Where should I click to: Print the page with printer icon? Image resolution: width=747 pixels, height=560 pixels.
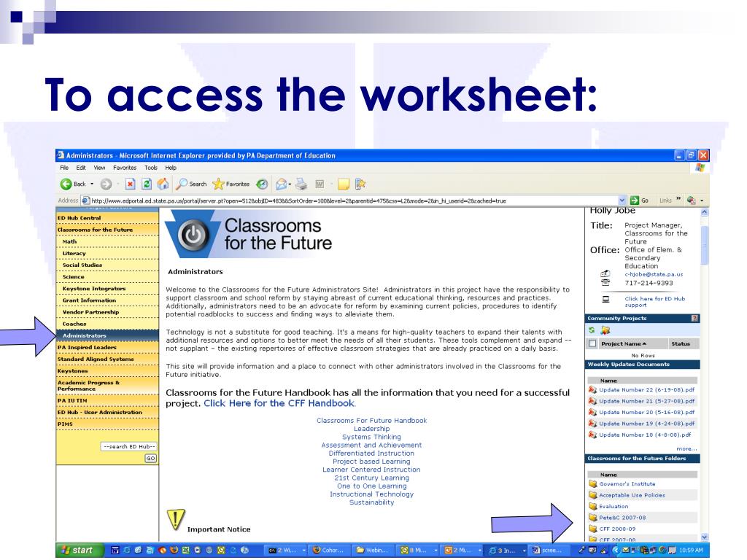point(301,184)
